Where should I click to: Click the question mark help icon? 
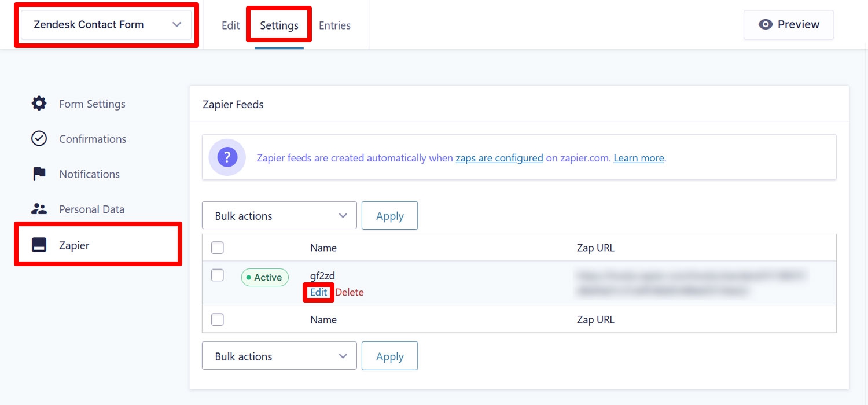pyautogui.click(x=227, y=157)
